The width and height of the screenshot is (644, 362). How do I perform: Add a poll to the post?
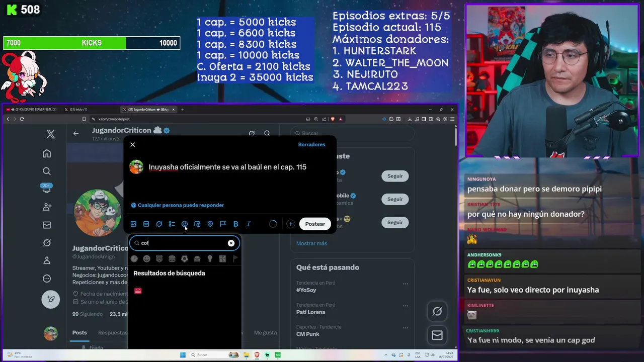click(x=172, y=224)
